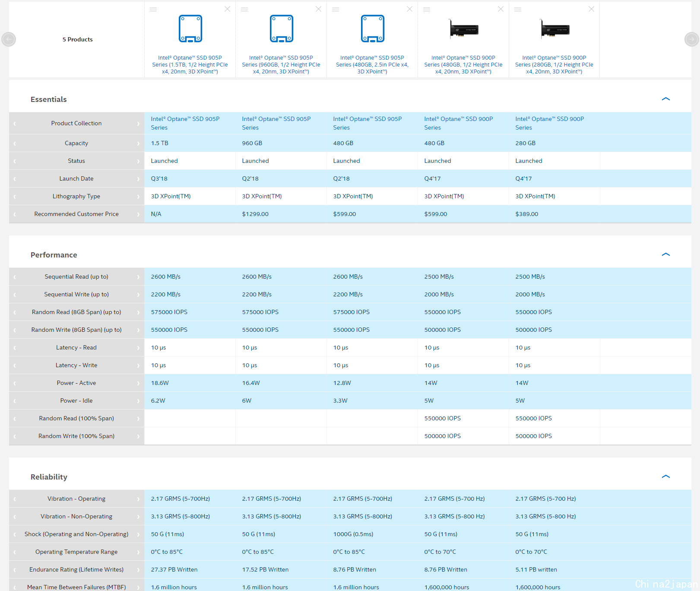Click right arrow on Launch Date row
This screenshot has height=591, width=700.
pyautogui.click(x=138, y=179)
